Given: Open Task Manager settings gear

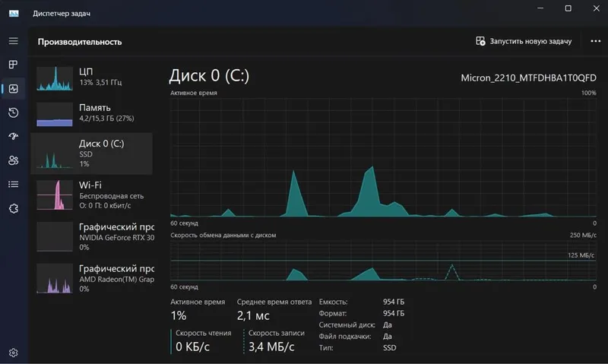Looking at the screenshot, I should [13, 353].
